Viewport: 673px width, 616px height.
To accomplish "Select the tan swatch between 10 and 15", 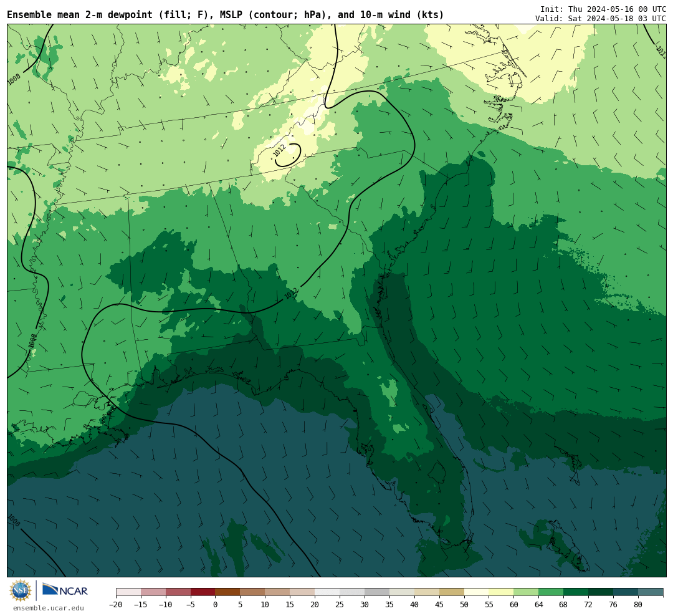I will 277,592.
